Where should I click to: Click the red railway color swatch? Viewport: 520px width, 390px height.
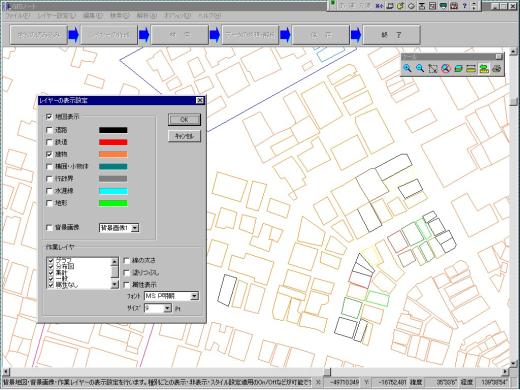click(x=113, y=142)
